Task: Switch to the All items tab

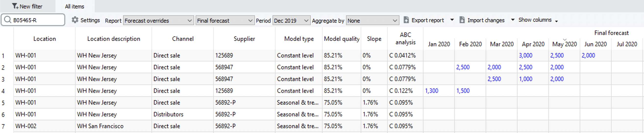Action: 74,7
